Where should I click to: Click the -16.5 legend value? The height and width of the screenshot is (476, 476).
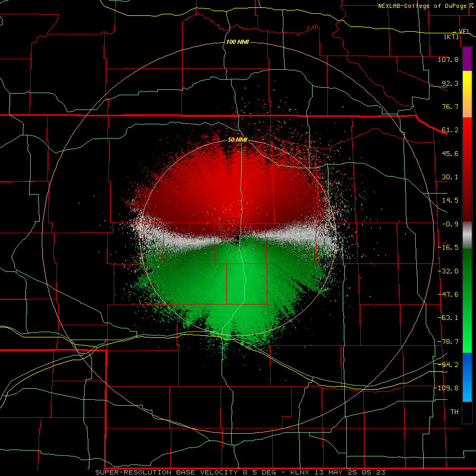click(448, 248)
